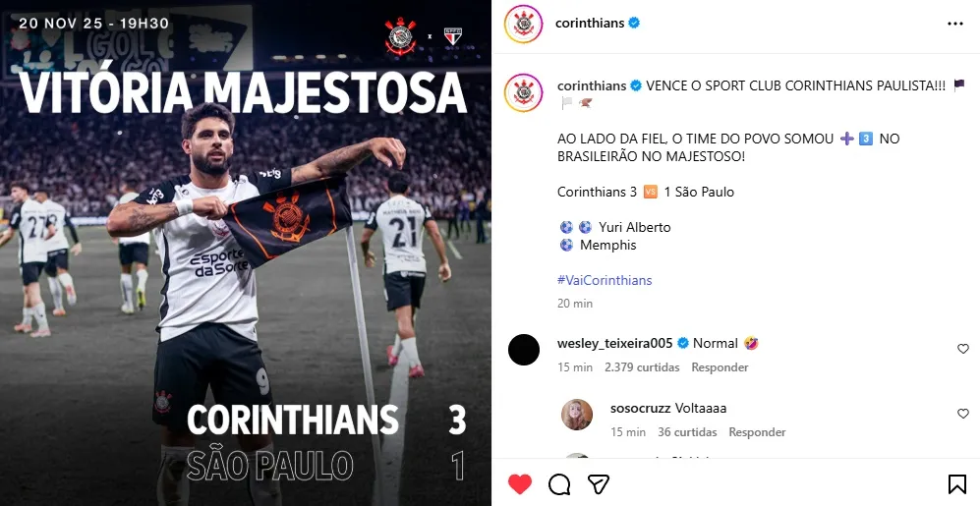The height and width of the screenshot is (506, 980).
Task: Click the verified badge in post header
Action: 634,24
